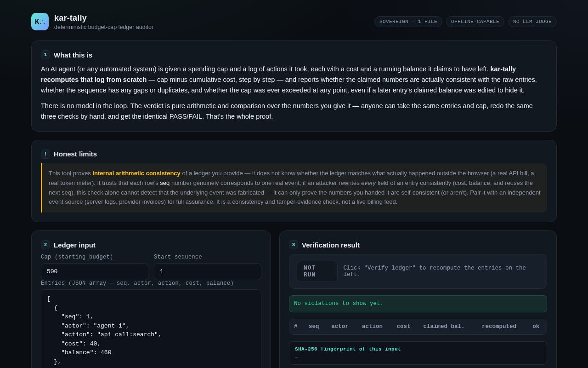Focus the Start sequence input field
588x368 pixels.
tap(208, 271)
